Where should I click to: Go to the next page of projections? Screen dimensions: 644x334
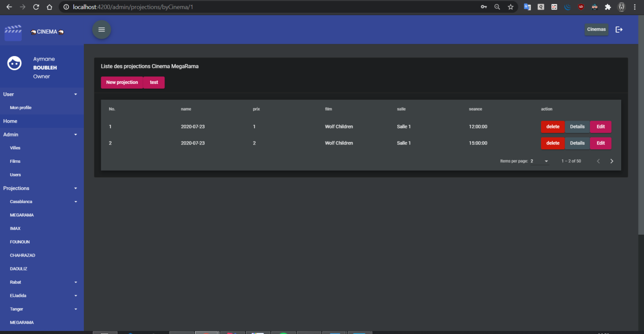pyautogui.click(x=612, y=161)
